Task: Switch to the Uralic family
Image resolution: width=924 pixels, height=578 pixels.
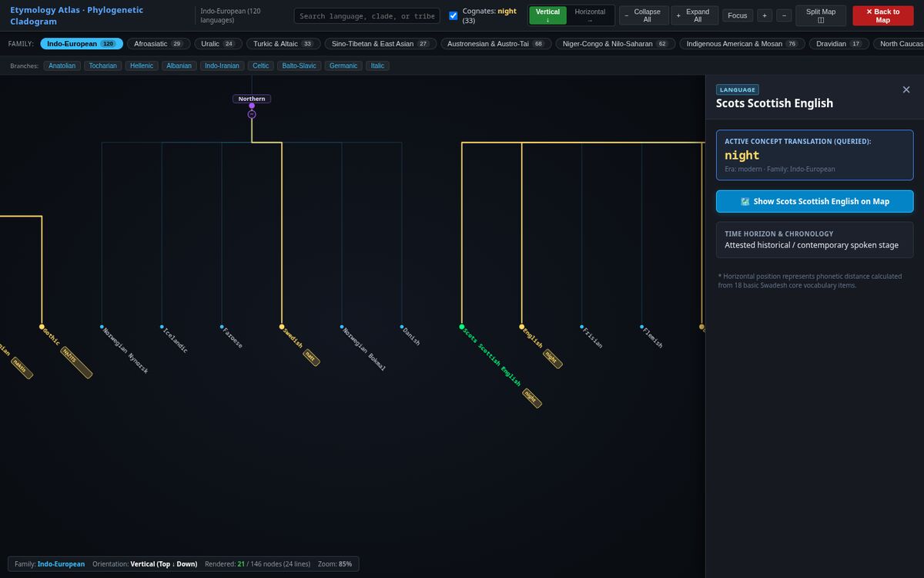Action: [x=219, y=44]
